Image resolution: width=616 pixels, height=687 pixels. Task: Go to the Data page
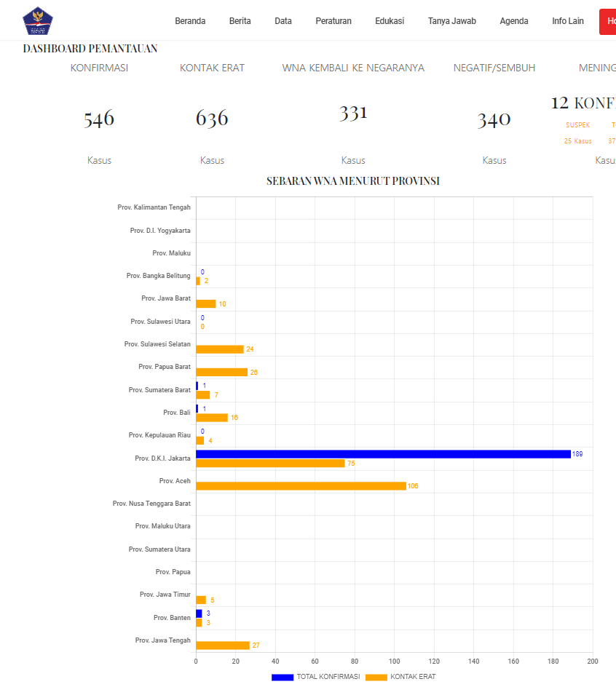(283, 21)
